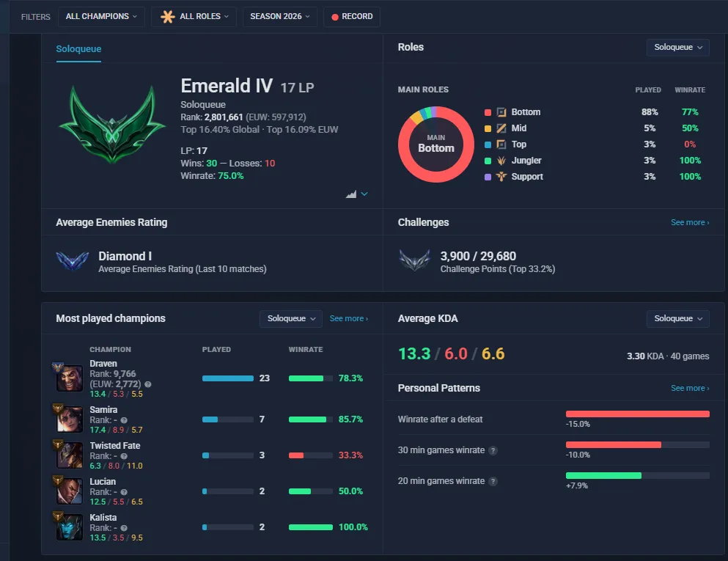
Task: Click the Draven rank info icon
Action: (148, 384)
